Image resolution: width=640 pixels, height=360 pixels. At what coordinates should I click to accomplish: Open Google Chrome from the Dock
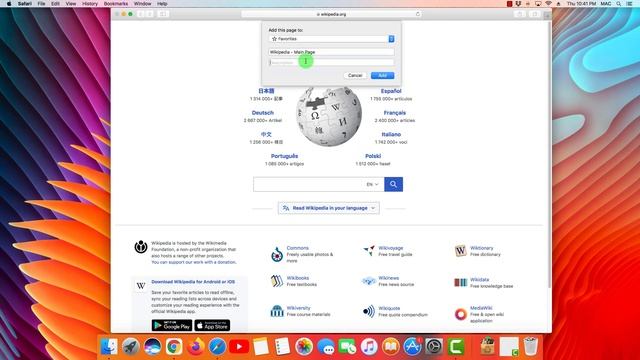(x=174, y=347)
